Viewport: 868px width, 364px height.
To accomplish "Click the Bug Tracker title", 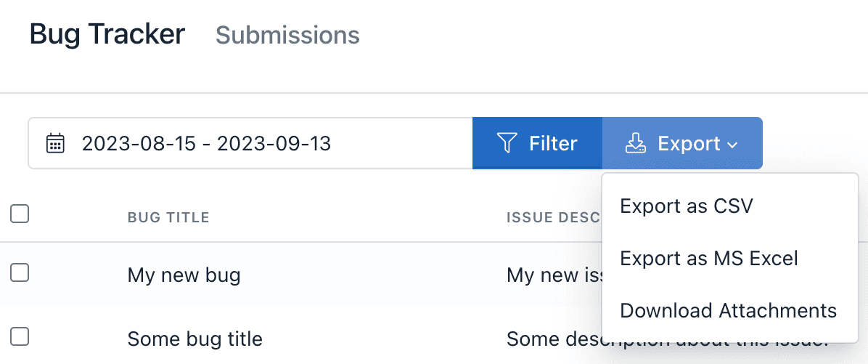I will point(107,34).
